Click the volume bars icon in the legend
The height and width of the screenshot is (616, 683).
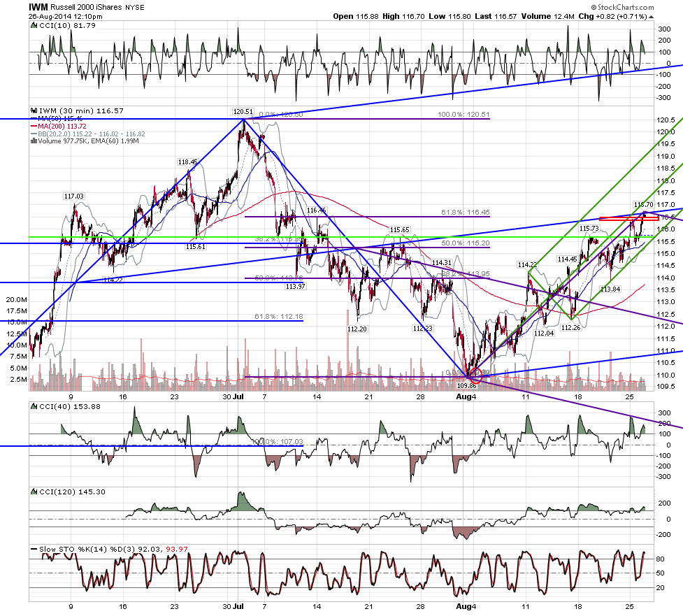[34, 141]
